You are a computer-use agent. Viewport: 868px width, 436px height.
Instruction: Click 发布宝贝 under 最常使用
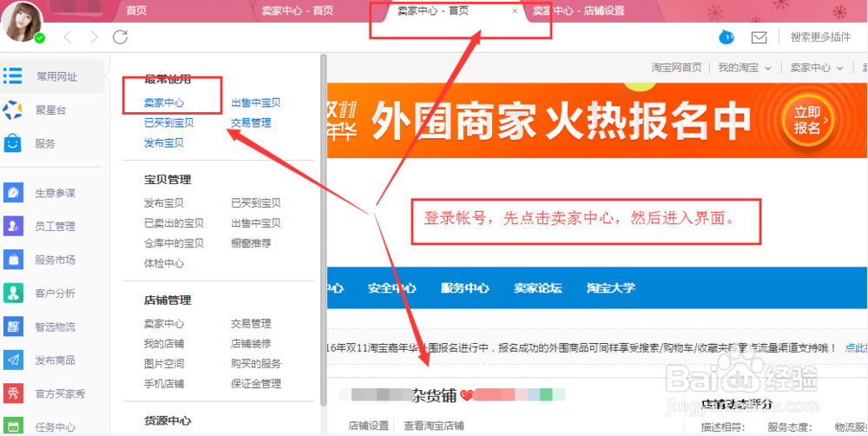point(164,143)
